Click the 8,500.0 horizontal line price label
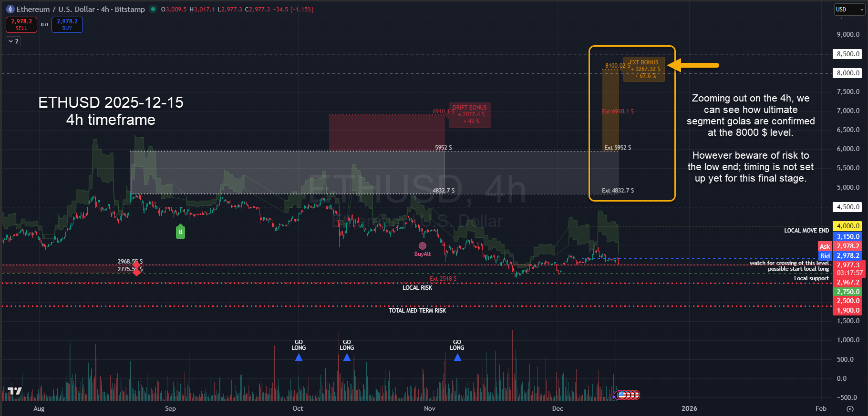Viewport: 868px width, 416px height. pyautogui.click(x=847, y=54)
